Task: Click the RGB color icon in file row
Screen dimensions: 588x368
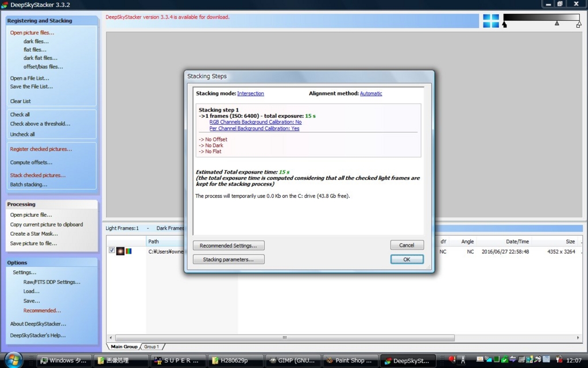Action: coord(129,251)
